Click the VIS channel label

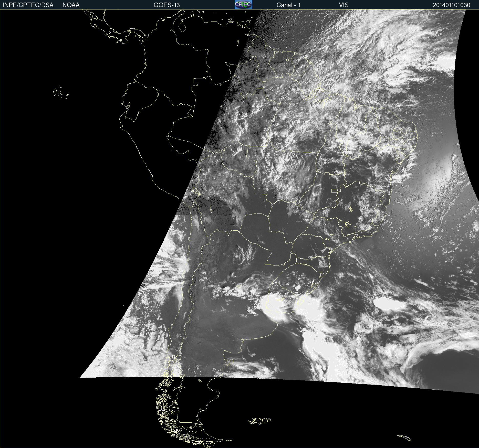344,5
